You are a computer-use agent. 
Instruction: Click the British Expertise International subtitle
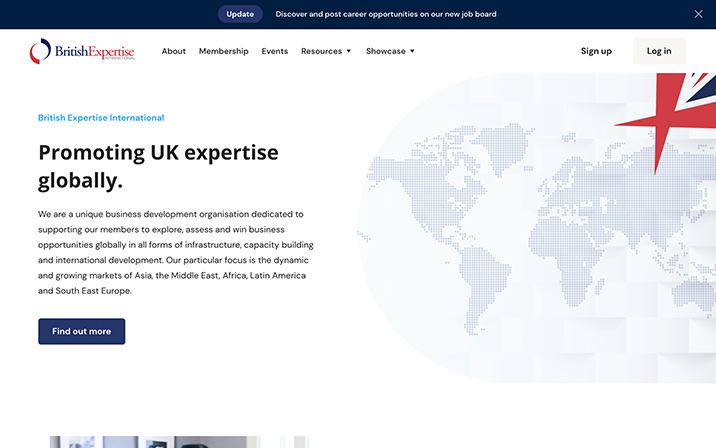pyautogui.click(x=101, y=118)
